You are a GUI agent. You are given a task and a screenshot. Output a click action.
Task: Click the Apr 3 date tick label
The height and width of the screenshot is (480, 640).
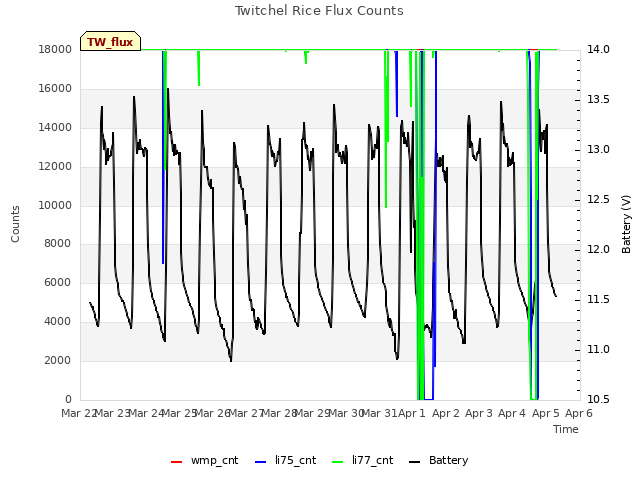(x=479, y=413)
